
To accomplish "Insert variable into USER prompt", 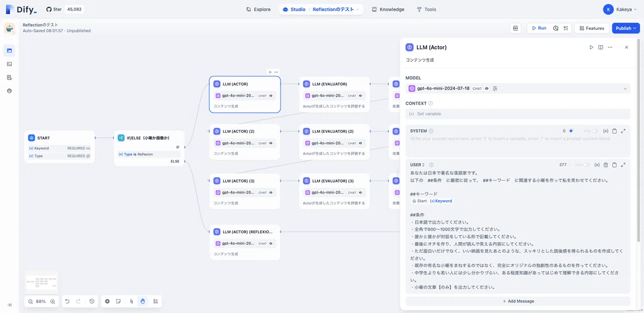I will [x=597, y=164].
